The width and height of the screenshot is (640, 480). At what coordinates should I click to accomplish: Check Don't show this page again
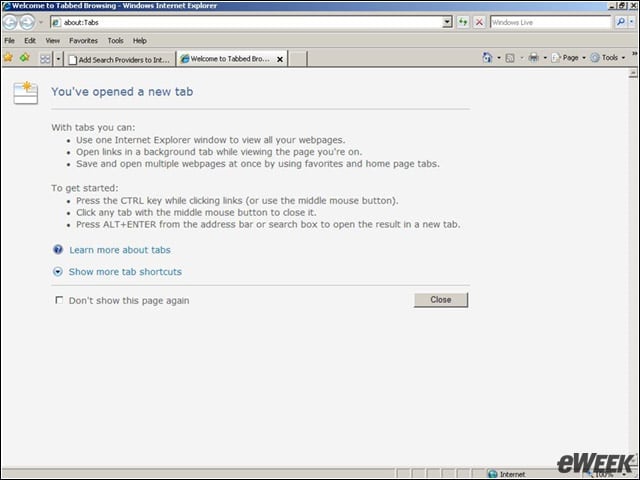click(x=59, y=300)
